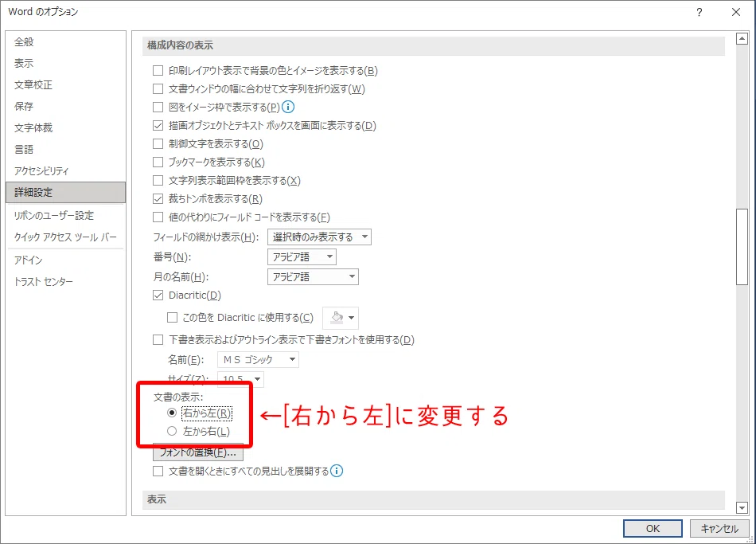Open リボンのユーザー設定 category
The image size is (756, 544).
click(65, 216)
